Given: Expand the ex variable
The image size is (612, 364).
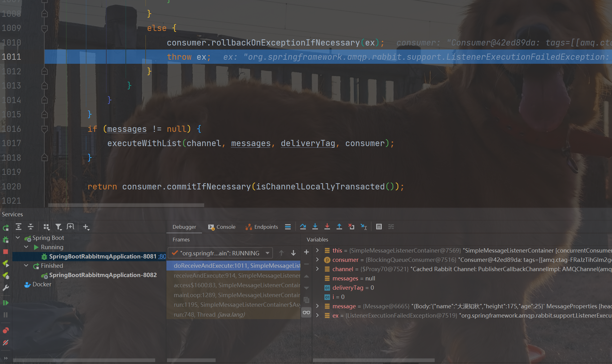Looking at the screenshot, I should 317,315.
